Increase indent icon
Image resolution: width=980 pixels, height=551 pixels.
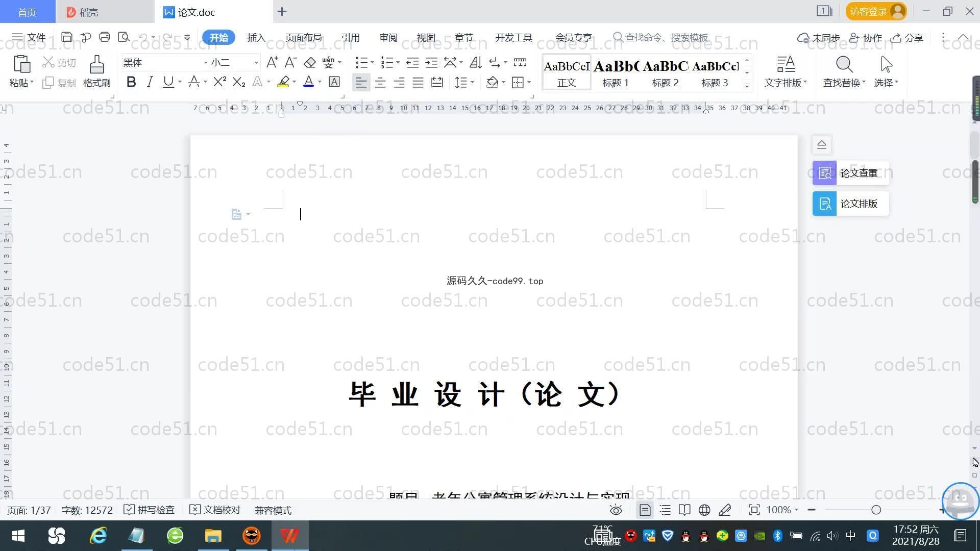pos(431,62)
